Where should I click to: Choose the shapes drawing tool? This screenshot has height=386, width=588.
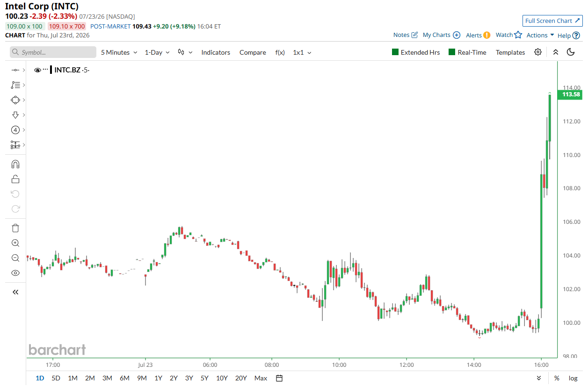click(x=15, y=100)
